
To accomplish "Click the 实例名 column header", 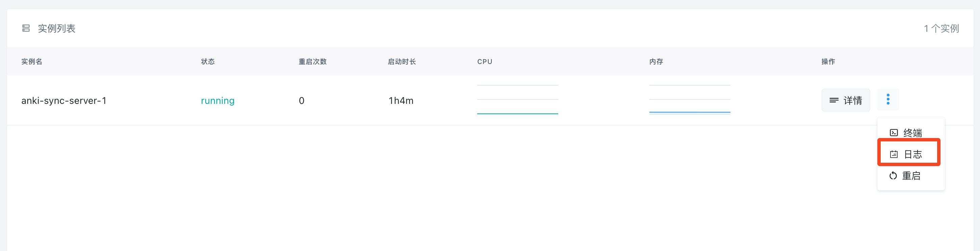I will tap(32, 62).
